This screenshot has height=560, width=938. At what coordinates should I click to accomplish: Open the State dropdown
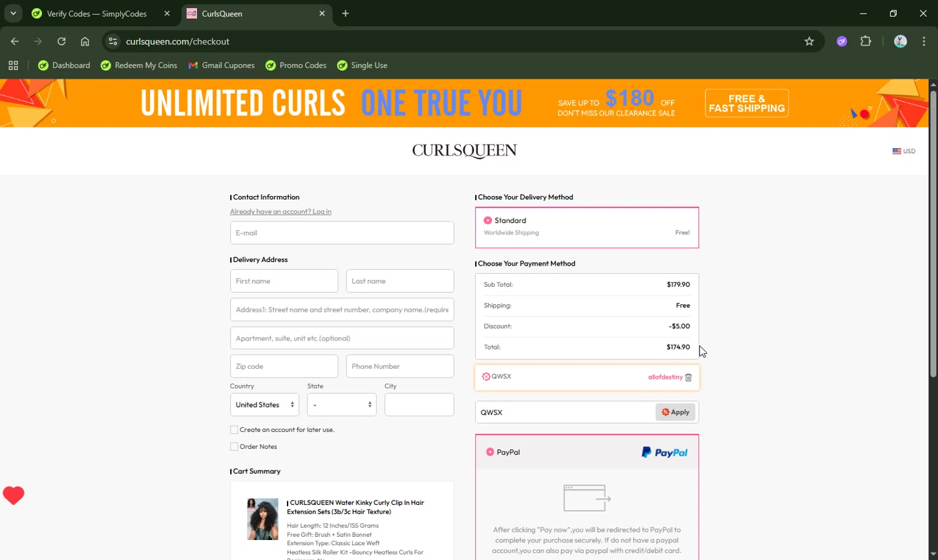click(x=342, y=405)
